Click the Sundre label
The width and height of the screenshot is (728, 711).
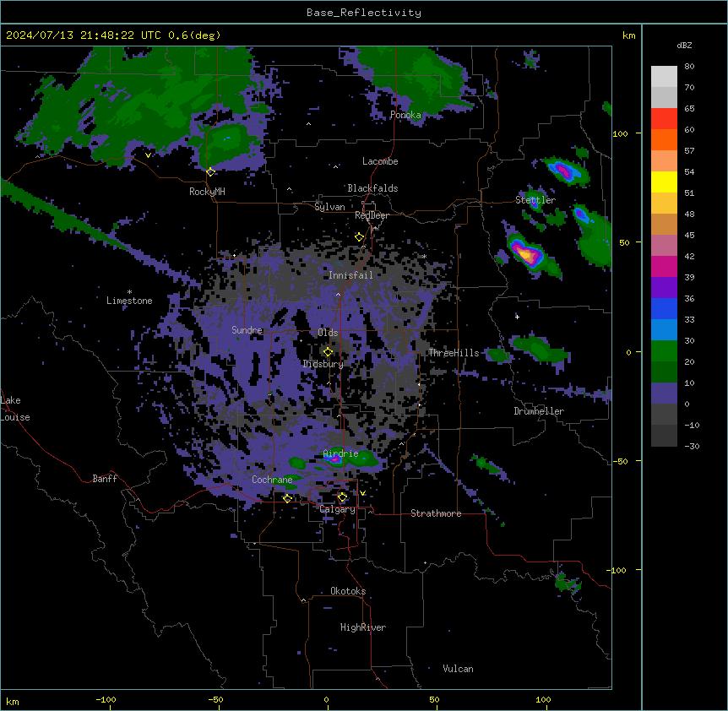(247, 330)
